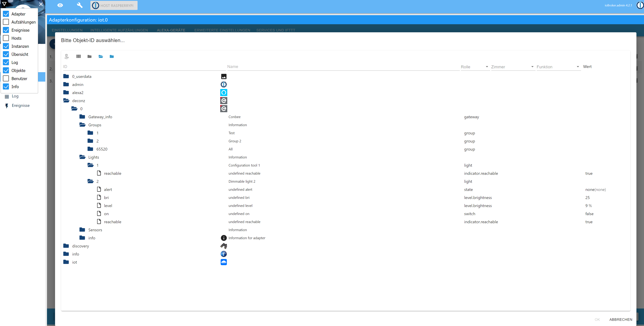This screenshot has height=326, width=644.
Task: Click the blue expand all folders icon
Action: point(112,57)
